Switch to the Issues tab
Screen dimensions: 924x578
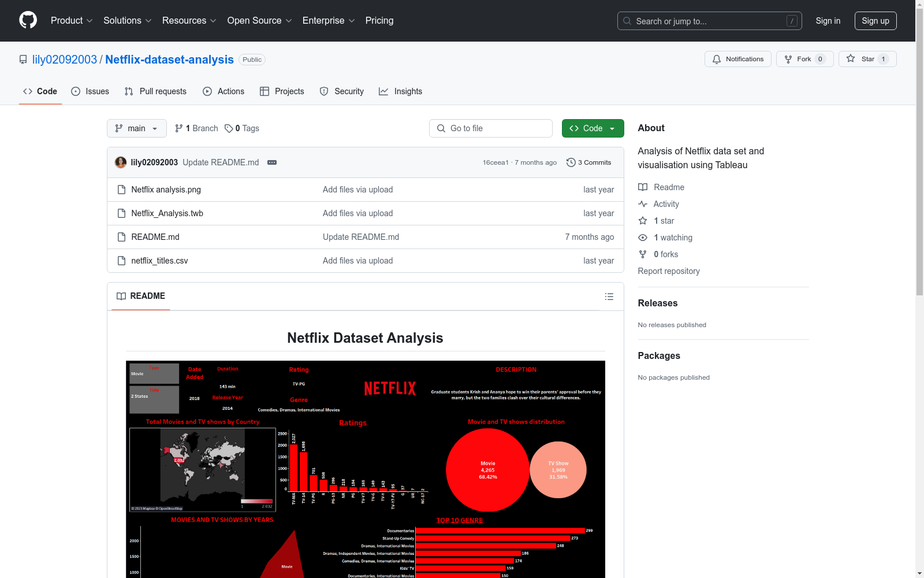pos(90,91)
